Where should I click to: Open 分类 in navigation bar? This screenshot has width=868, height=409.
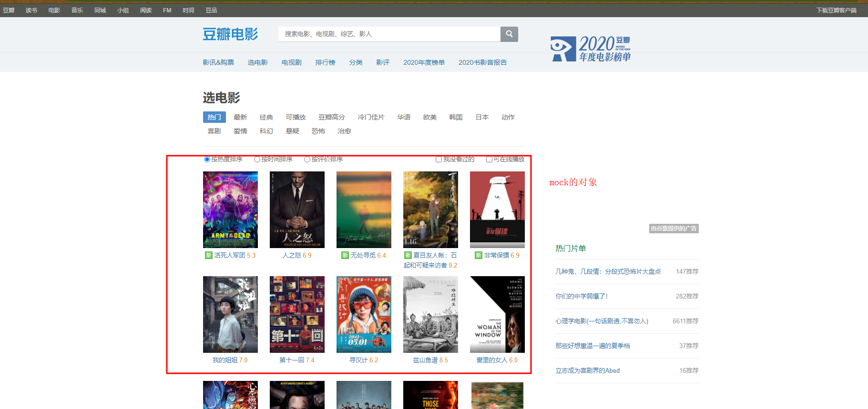click(x=356, y=62)
